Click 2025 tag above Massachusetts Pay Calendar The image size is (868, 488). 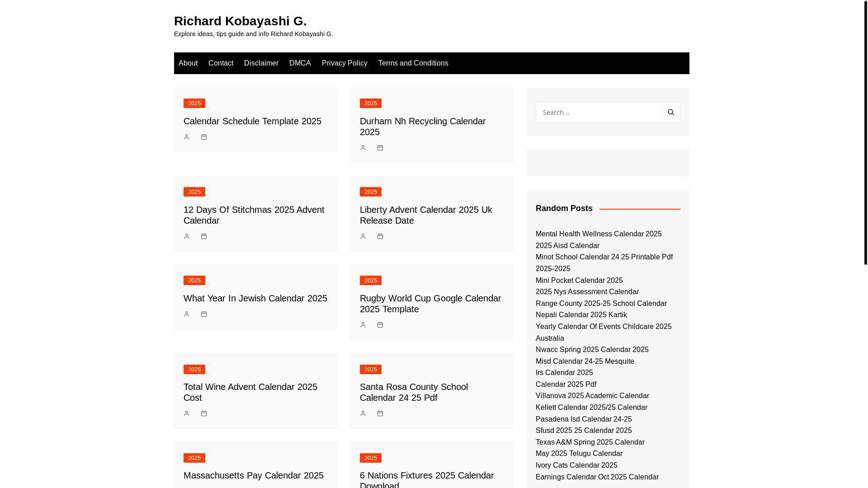tap(194, 458)
